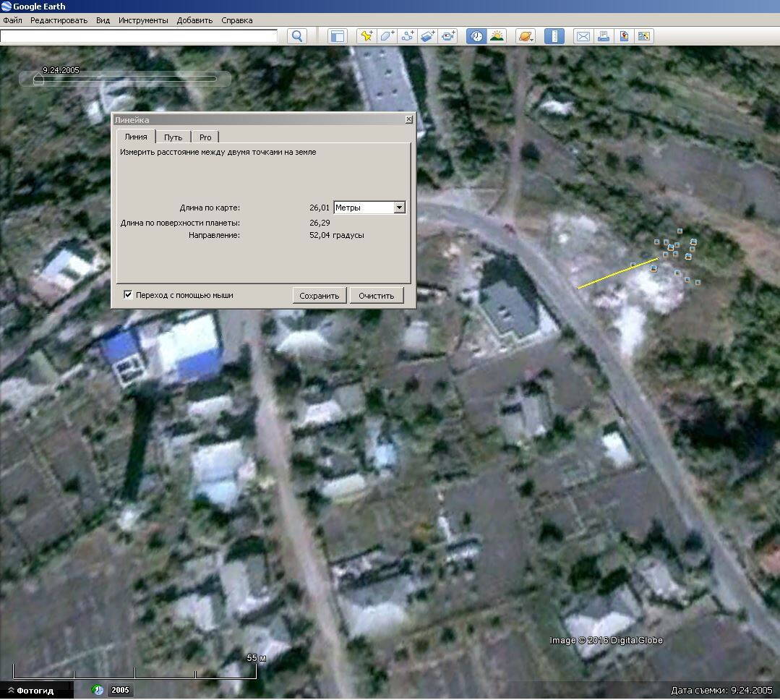Add a placemark with the pushpin icon

click(x=367, y=36)
